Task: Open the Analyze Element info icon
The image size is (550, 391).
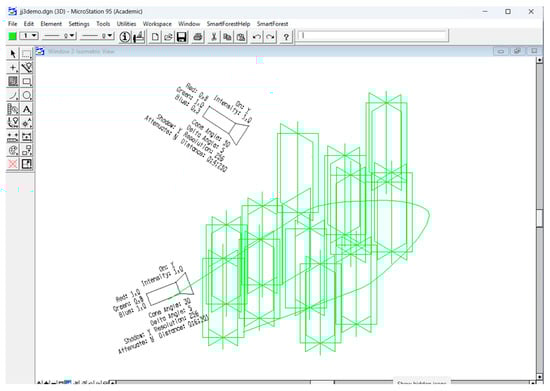Action: pos(125,37)
